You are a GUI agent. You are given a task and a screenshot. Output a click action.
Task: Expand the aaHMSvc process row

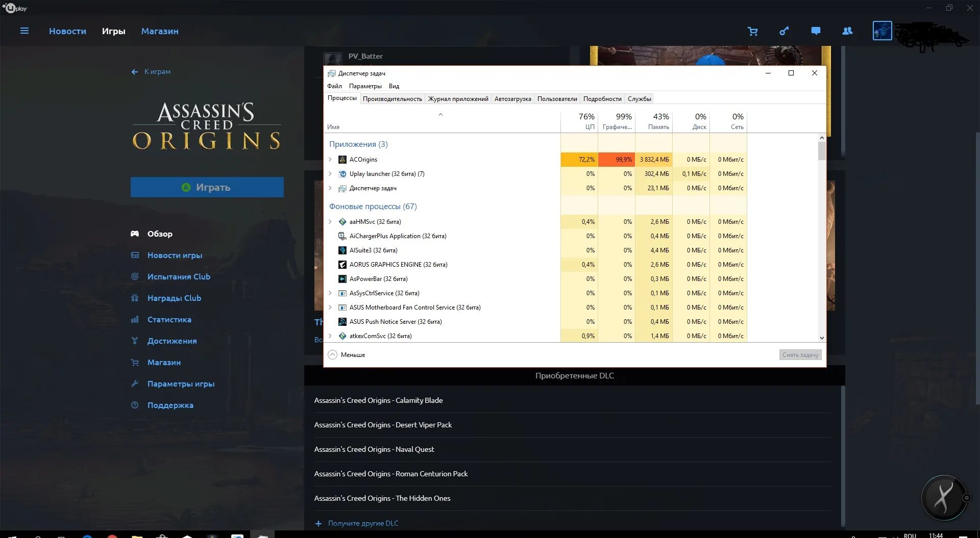coord(330,222)
